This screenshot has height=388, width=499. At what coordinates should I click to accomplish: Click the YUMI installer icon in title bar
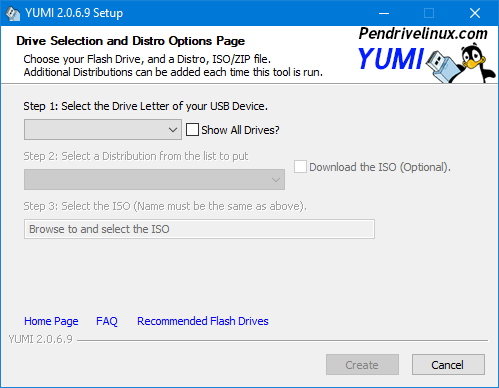click(13, 13)
